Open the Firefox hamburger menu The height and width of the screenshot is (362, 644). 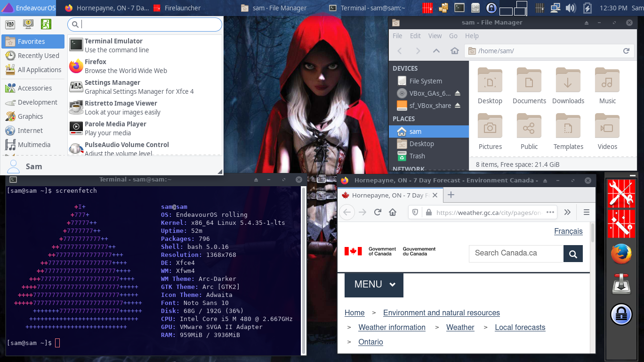click(586, 212)
